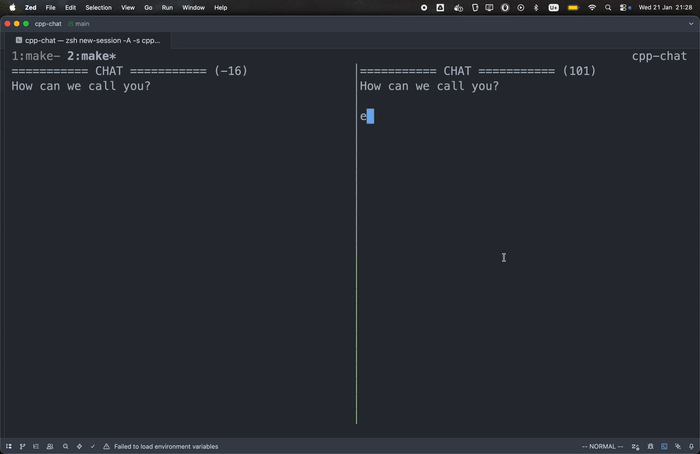Screen dimensions: 700x454
Task: Click the vim NORMAL mode indicator
Action: (602, 446)
